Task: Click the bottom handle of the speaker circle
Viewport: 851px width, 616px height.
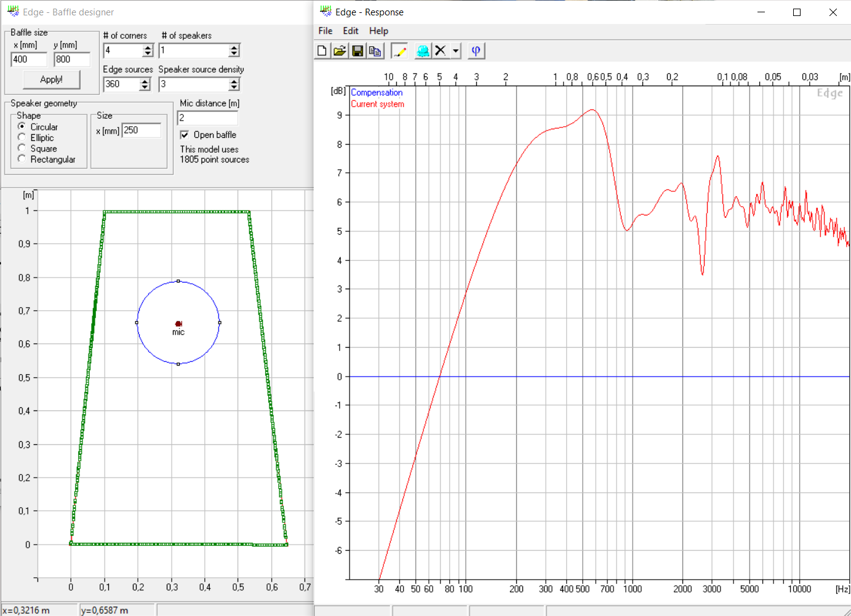Action: (178, 364)
